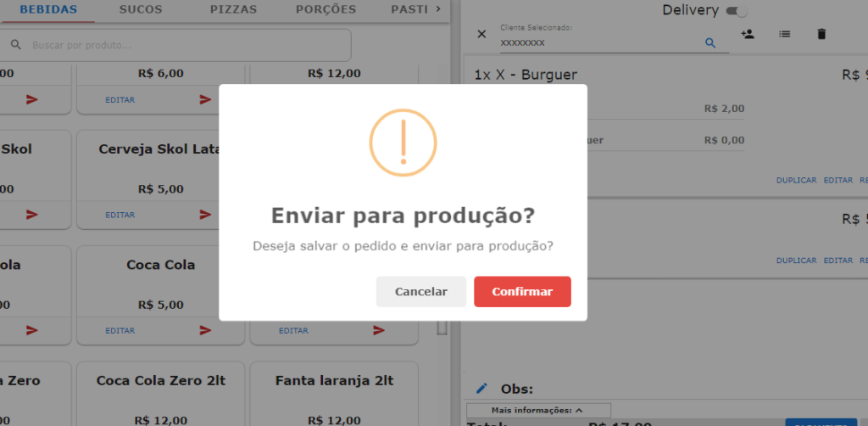This screenshot has width=868, height=426.
Task: Click the magnifier icon in product search
Action: click(16, 45)
